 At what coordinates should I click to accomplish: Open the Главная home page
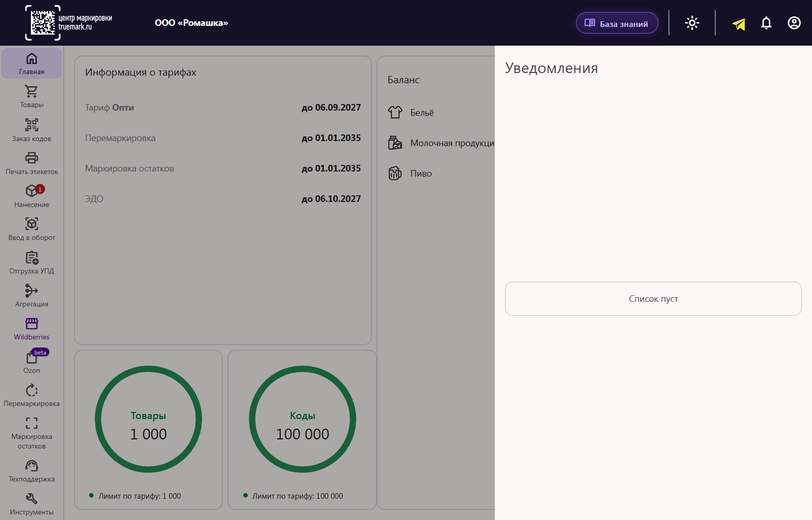click(x=31, y=63)
